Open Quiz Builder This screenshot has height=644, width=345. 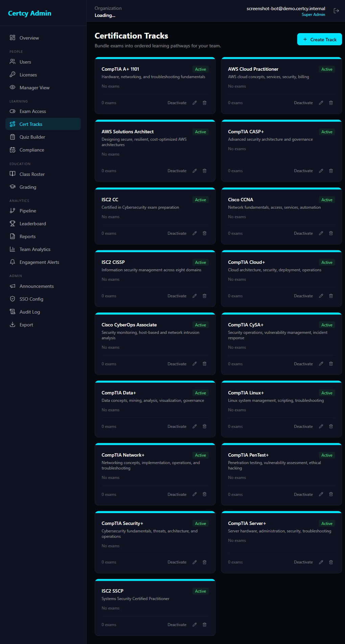(43, 137)
